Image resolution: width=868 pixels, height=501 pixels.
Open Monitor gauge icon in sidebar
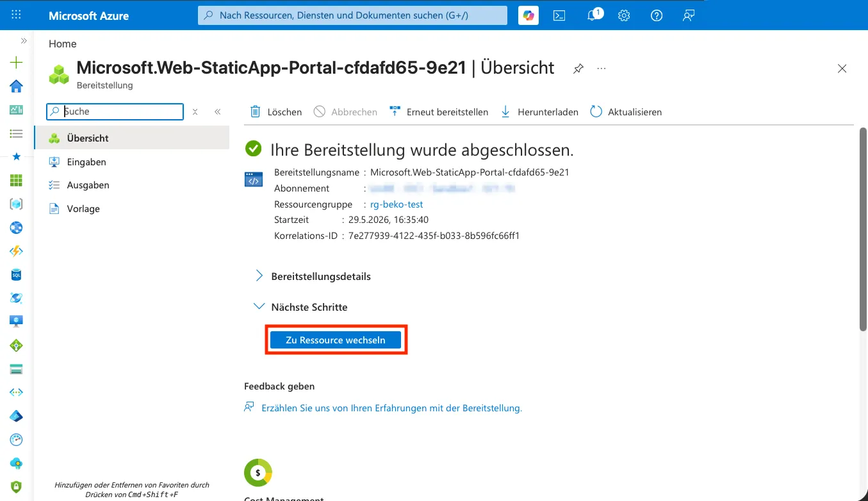pos(17,439)
